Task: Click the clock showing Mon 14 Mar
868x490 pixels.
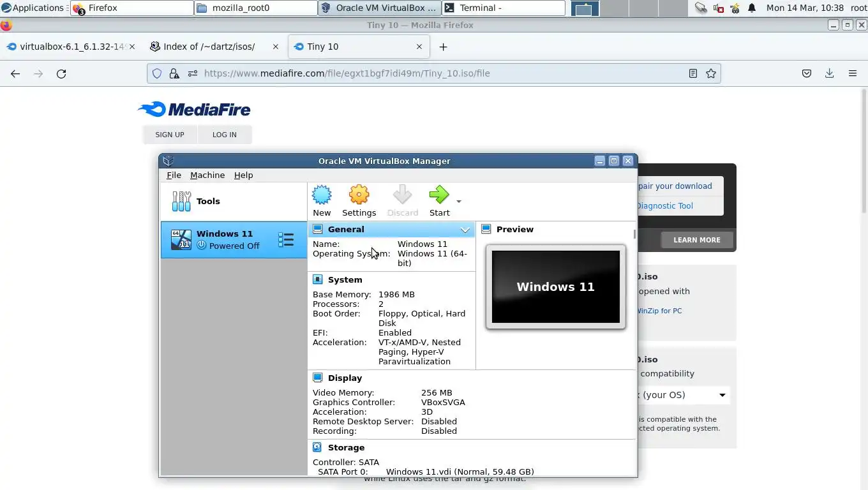Action: (x=805, y=8)
